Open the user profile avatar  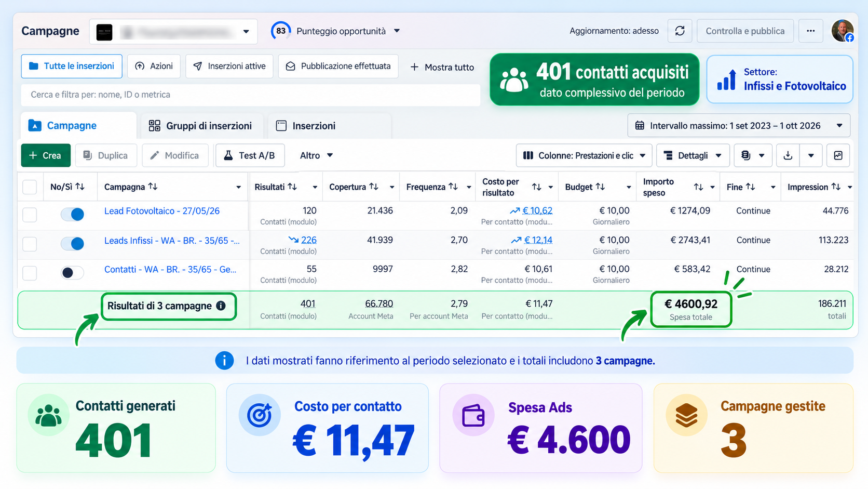[842, 31]
